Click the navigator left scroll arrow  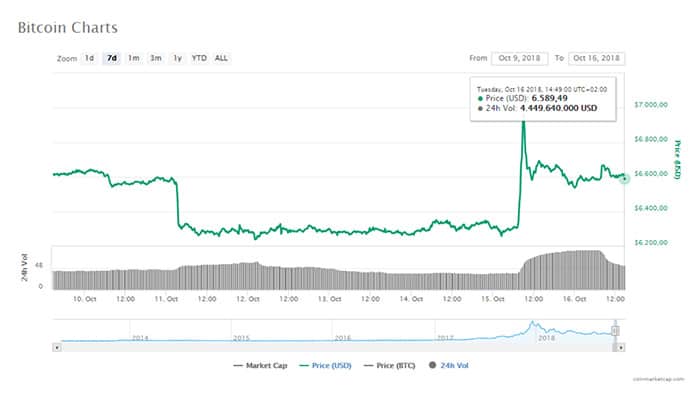coord(57,348)
